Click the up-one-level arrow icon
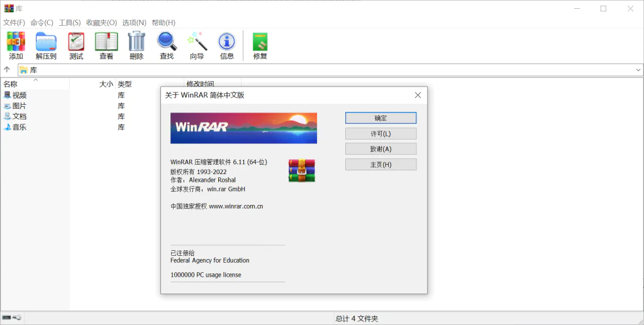Screen dimensions: 644x325 [x=6, y=70]
